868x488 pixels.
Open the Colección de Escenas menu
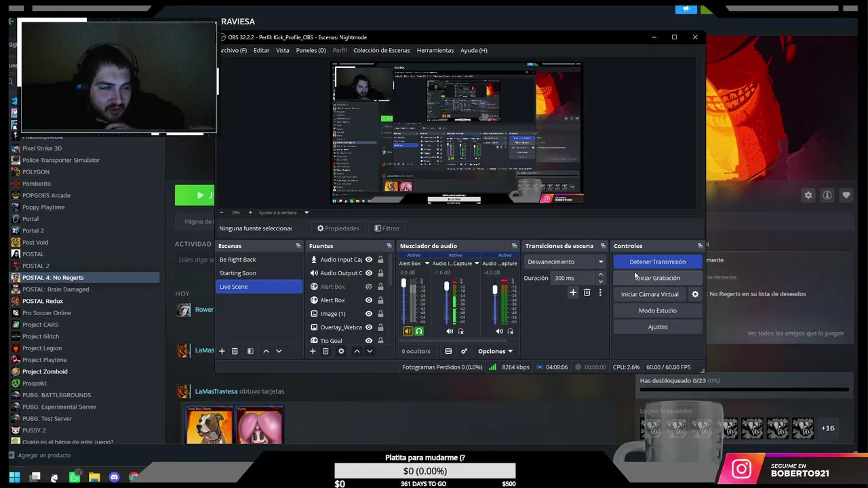click(382, 50)
